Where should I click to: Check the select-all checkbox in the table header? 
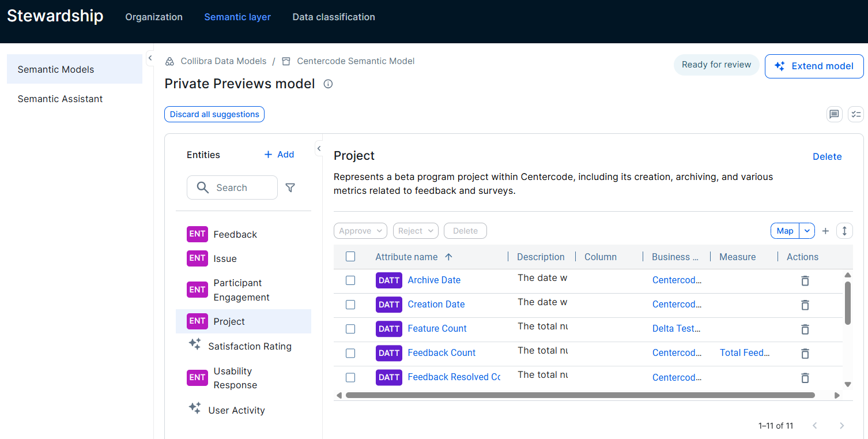[350, 256]
